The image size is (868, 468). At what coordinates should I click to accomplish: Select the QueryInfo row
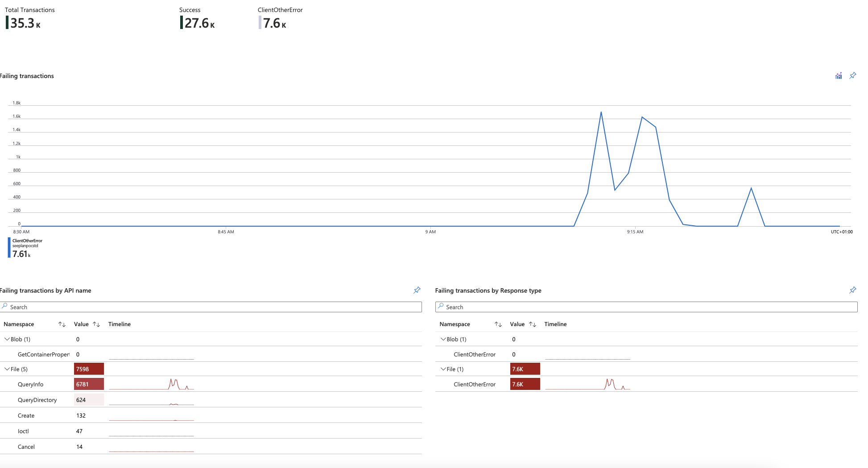[31, 384]
